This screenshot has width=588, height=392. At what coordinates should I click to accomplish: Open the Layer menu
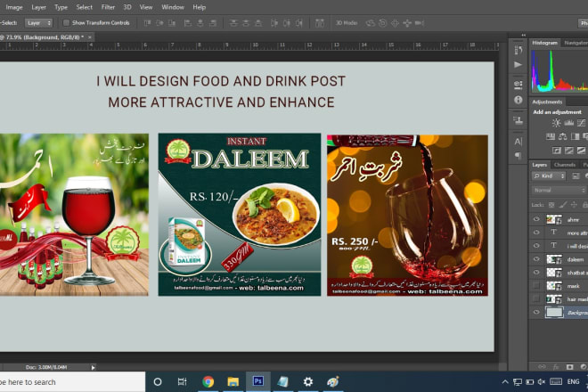(38, 7)
